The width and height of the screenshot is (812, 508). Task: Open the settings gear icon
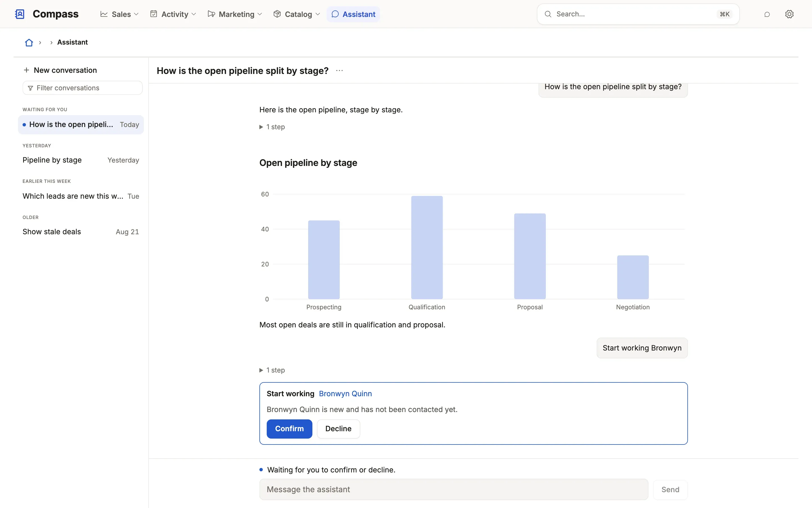click(789, 14)
